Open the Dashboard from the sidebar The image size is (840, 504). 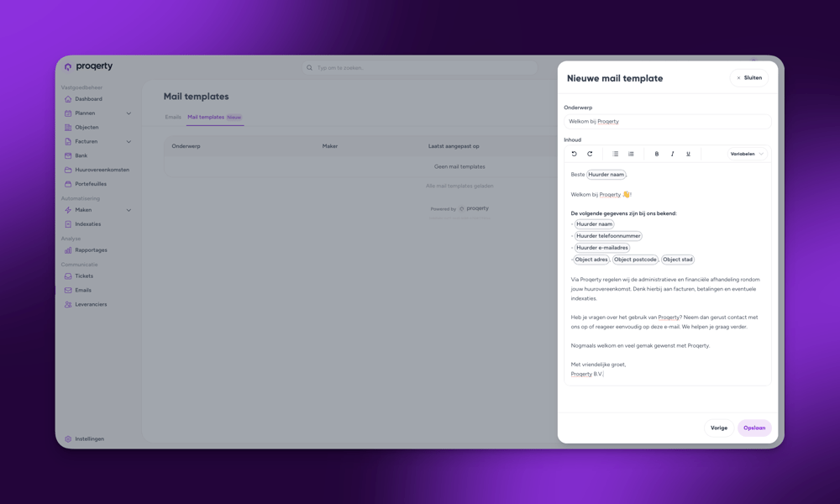pos(89,98)
